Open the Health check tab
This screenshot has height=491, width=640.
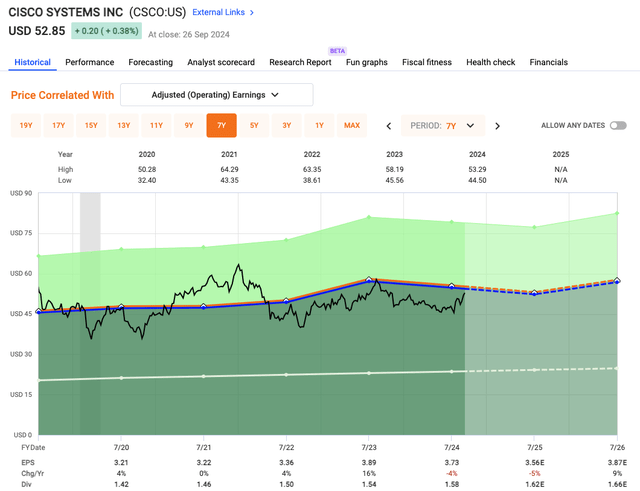490,62
